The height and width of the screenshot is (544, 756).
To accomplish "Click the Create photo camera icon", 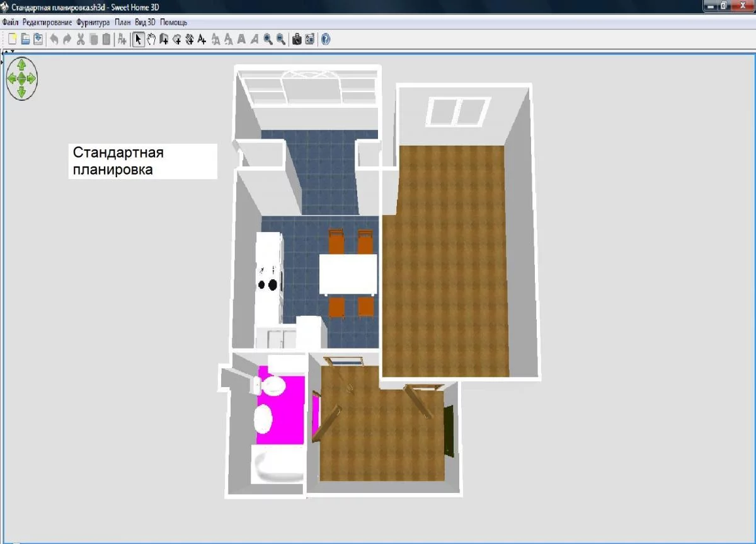I will (297, 39).
